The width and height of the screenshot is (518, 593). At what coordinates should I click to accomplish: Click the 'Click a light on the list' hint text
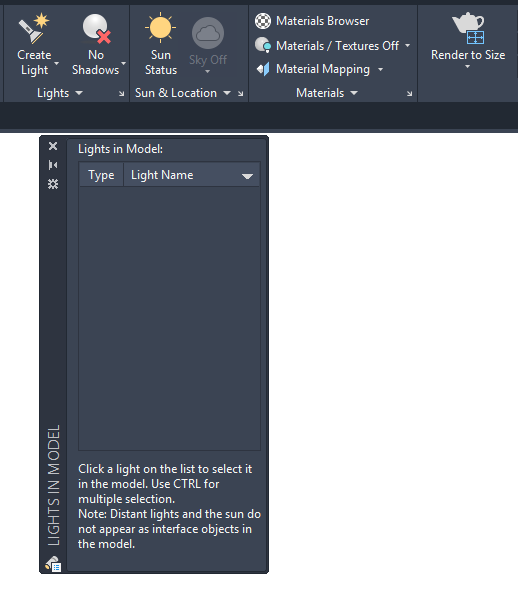(x=165, y=484)
